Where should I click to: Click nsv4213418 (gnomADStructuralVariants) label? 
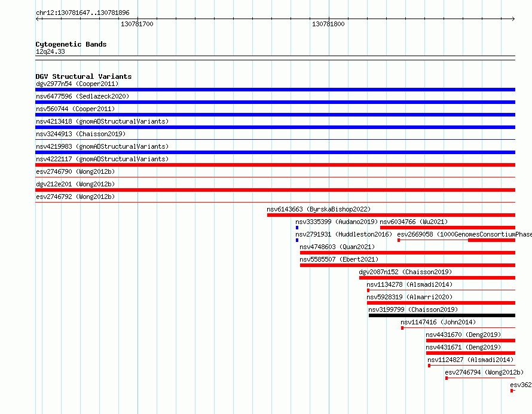pos(102,121)
